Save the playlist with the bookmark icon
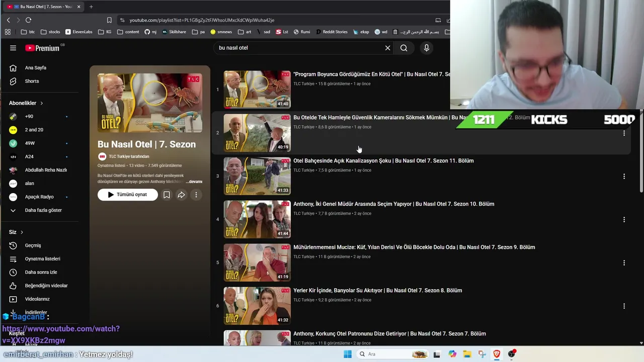644x362 pixels. 167,195
